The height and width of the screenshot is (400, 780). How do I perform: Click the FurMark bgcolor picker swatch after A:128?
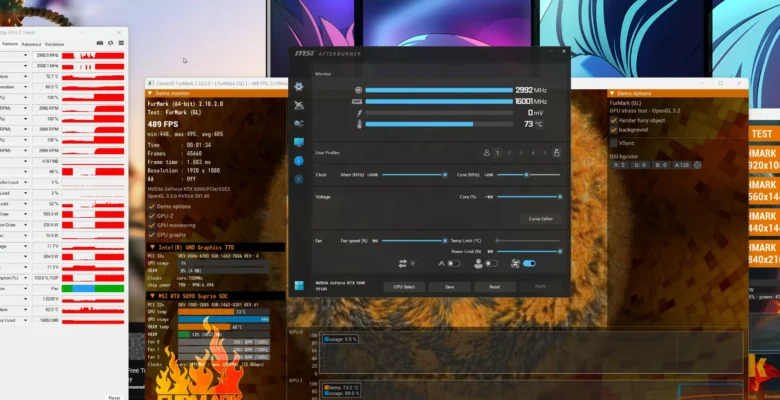[x=697, y=165]
